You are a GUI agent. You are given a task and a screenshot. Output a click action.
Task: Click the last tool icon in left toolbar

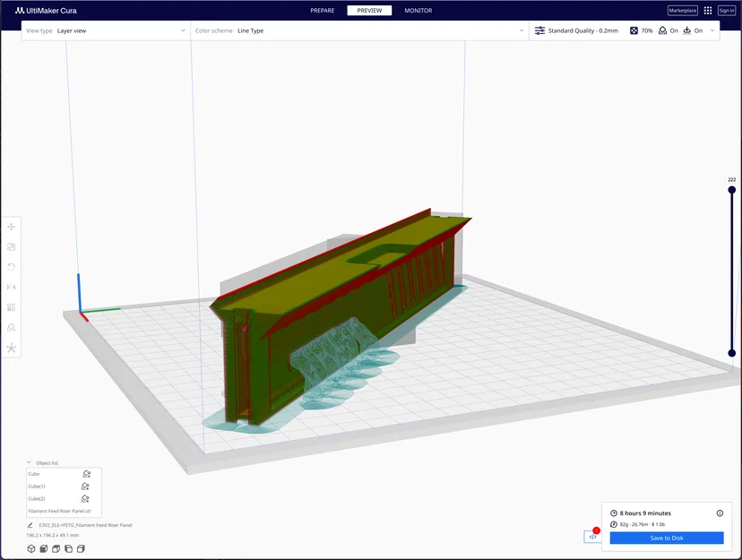(x=12, y=349)
